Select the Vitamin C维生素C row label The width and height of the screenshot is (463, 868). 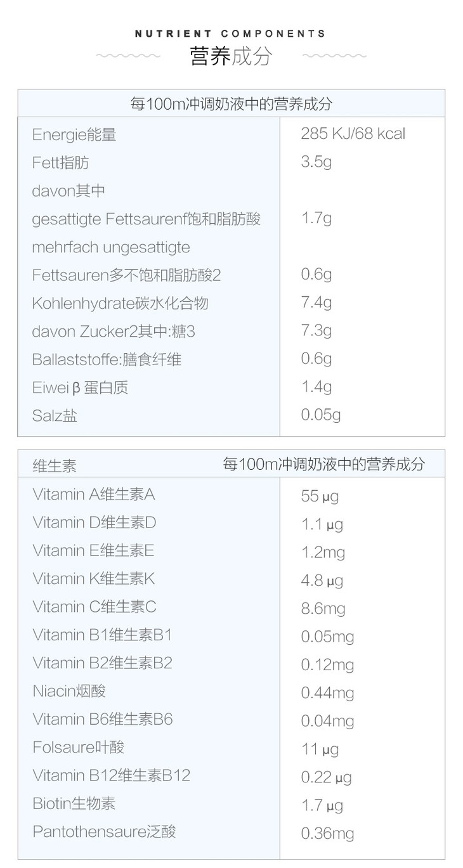pyautogui.click(x=94, y=607)
